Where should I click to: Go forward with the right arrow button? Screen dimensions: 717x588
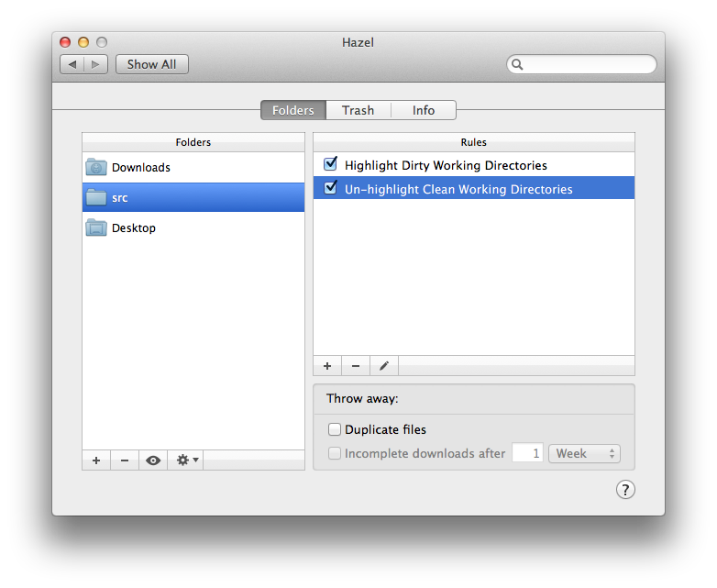(95, 64)
